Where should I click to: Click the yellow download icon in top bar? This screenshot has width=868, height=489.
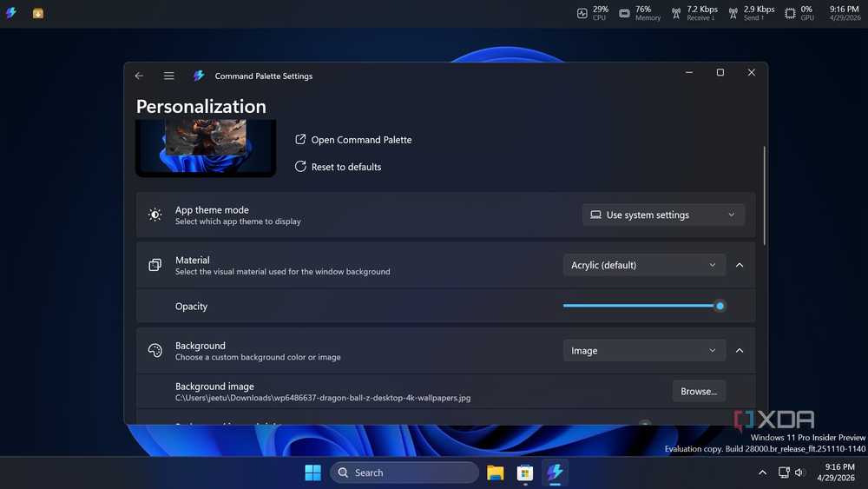[37, 13]
